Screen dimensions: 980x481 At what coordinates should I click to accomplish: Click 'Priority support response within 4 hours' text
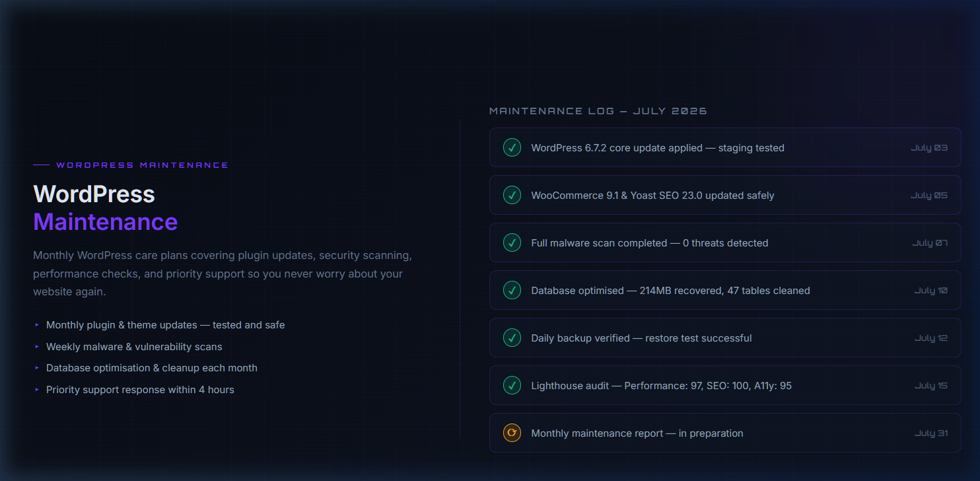tap(140, 390)
